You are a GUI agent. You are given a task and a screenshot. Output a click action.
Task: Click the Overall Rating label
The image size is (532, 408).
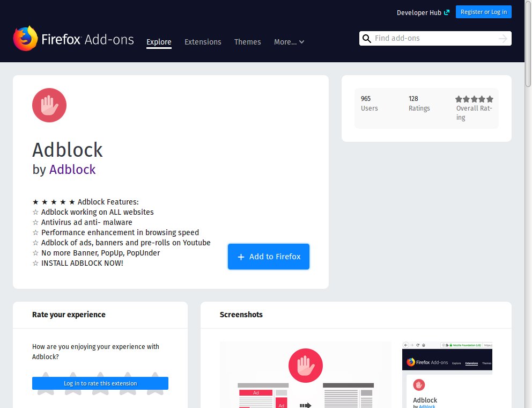pyautogui.click(x=474, y=112)
